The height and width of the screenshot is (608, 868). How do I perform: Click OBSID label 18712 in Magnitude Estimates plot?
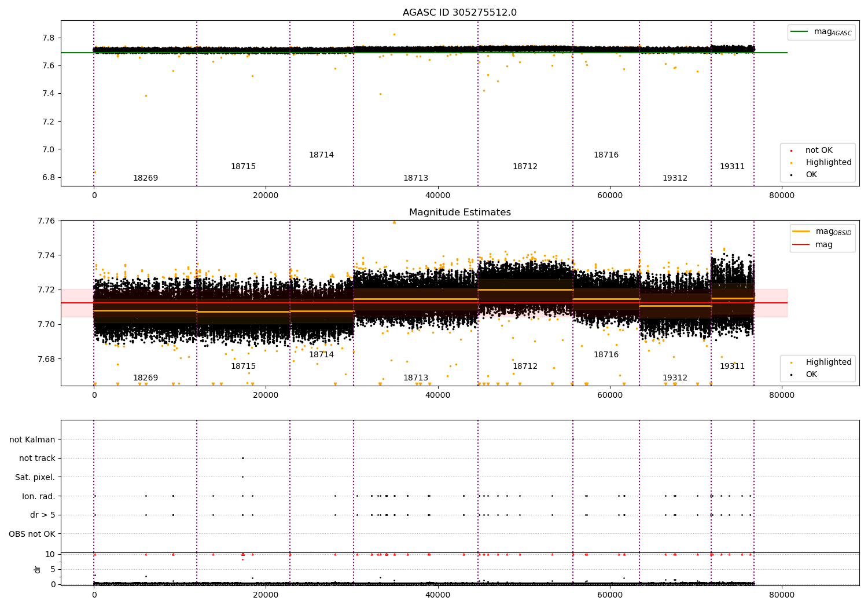pyautogui.click(x=525, y=367)
